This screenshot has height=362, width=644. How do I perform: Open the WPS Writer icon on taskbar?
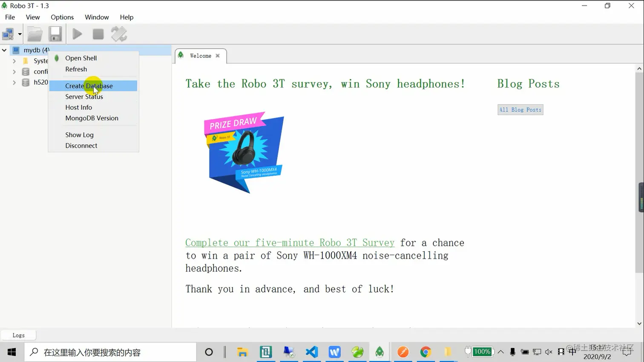335,352
